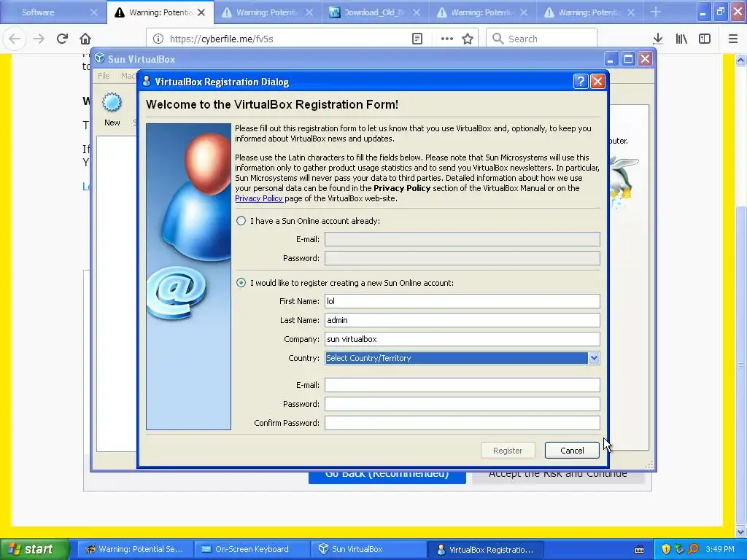
Task: Close the active Warning tab
Action: [x=201, y=12]
